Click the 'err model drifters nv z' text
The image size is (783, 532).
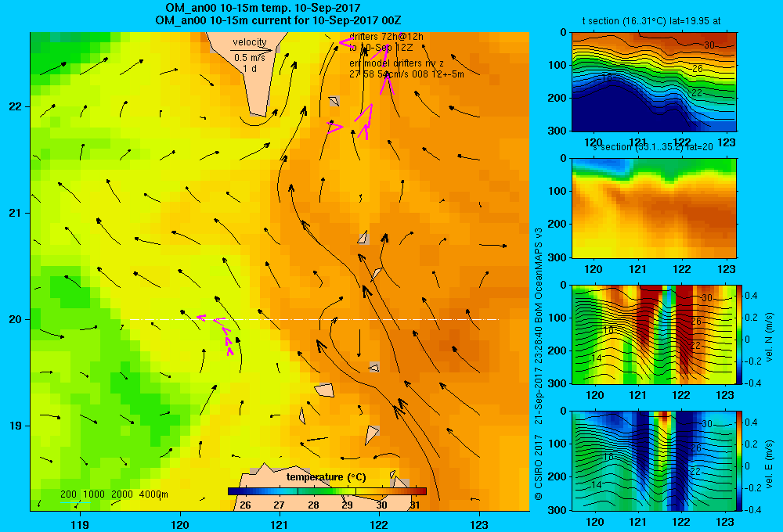tap(396, 63)
